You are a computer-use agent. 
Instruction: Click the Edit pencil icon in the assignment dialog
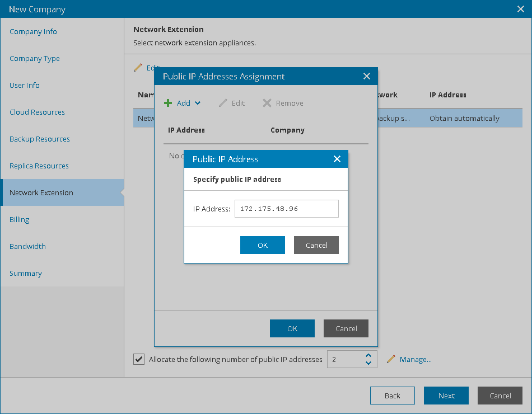pyautogui.click(x=223, y=103)
